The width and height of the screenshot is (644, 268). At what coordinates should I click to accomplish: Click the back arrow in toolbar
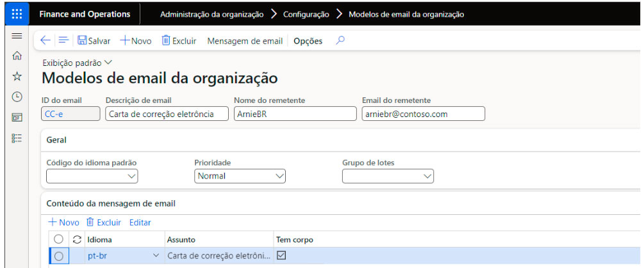(x=45, y=40)
